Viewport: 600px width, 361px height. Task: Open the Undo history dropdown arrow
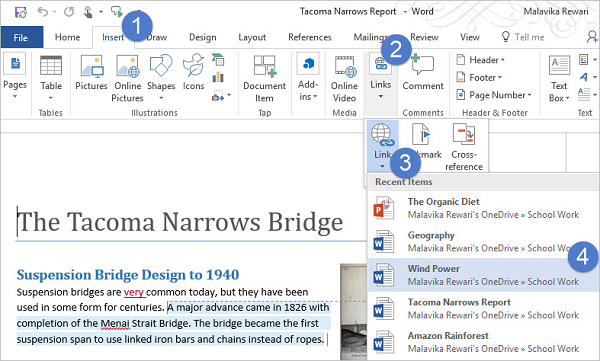[54, 12]
